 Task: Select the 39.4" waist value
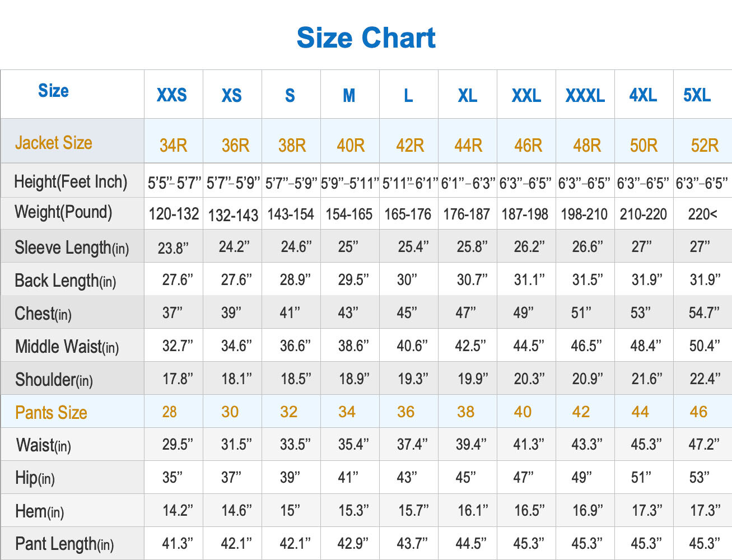click(x=471, y=445)
